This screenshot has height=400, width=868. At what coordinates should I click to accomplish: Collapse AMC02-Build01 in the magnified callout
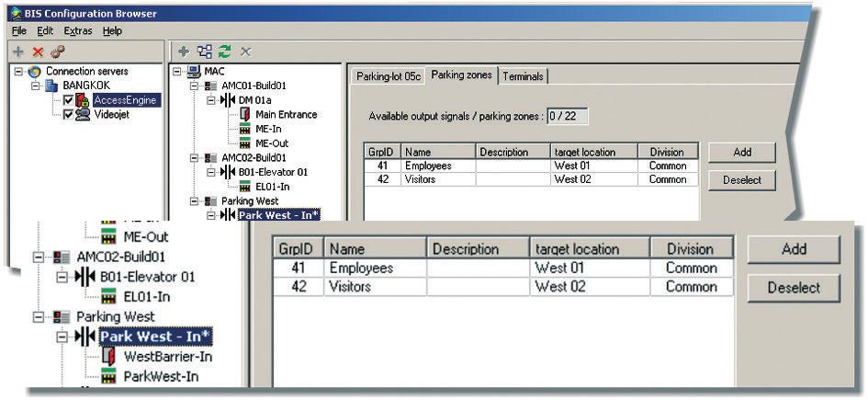[x=38, y=257]
